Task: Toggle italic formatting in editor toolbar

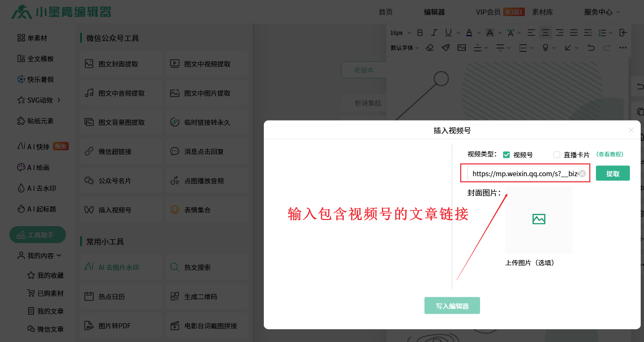Action: (434, 33)
